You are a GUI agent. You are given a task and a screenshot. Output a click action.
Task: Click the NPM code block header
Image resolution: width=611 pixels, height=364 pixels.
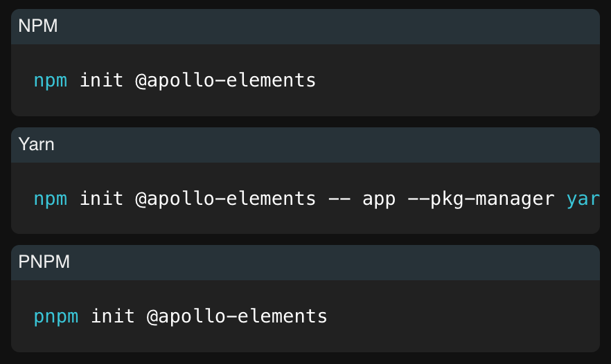pyautogui.click(x=38, y=26)
